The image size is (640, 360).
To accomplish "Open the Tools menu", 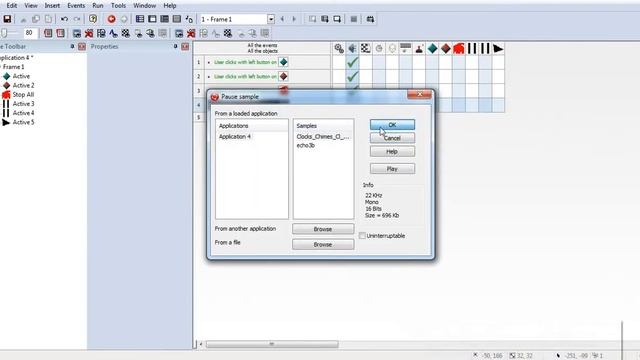I will point(118,6).
